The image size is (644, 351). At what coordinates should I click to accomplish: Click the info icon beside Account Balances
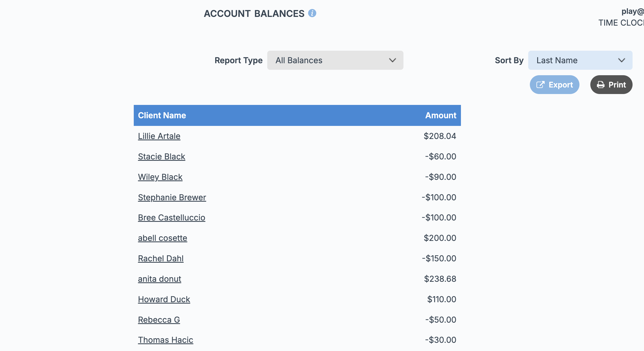(x=312, y=13)
